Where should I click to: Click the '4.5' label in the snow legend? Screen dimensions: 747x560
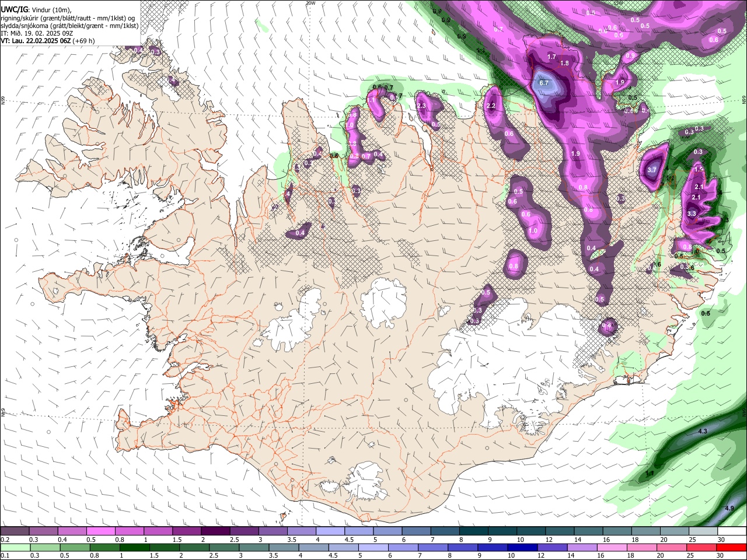click(349, 540)
